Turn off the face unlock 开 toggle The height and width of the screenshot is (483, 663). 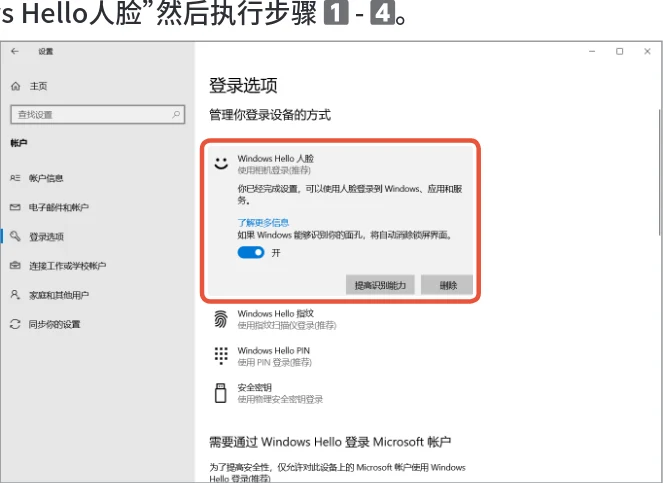(x=251, y=252)
